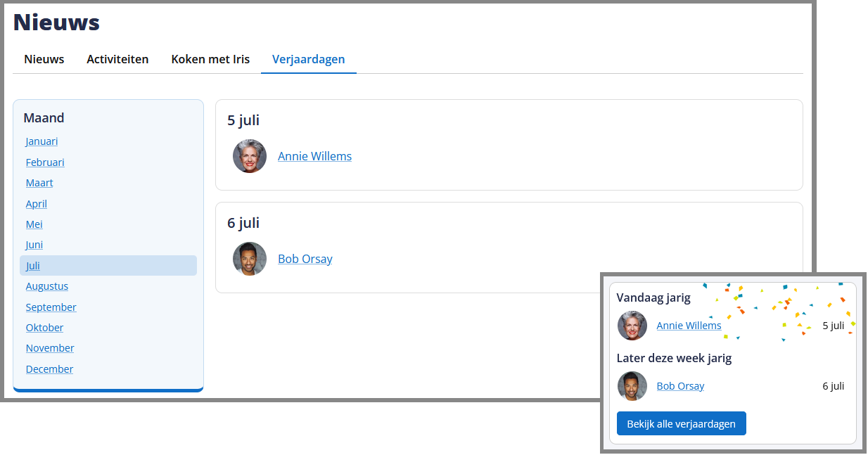Click Bob Orsay avatar in 6 juli card
The width and height of the screenshot is (868, 455).
250,259
